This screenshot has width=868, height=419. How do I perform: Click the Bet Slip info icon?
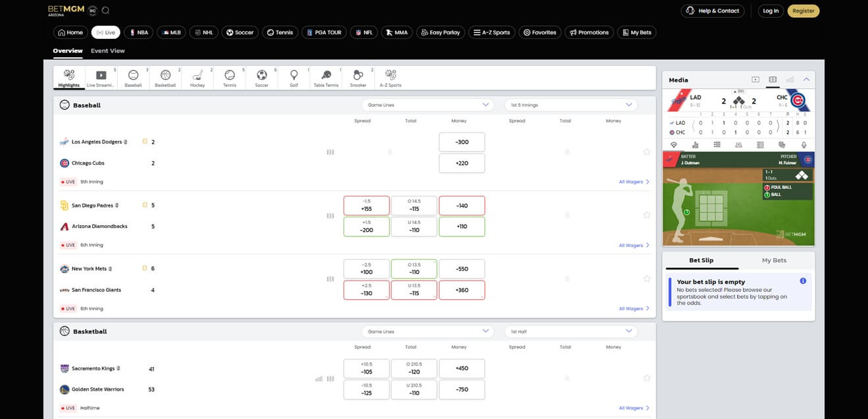[x=803, y=281]
